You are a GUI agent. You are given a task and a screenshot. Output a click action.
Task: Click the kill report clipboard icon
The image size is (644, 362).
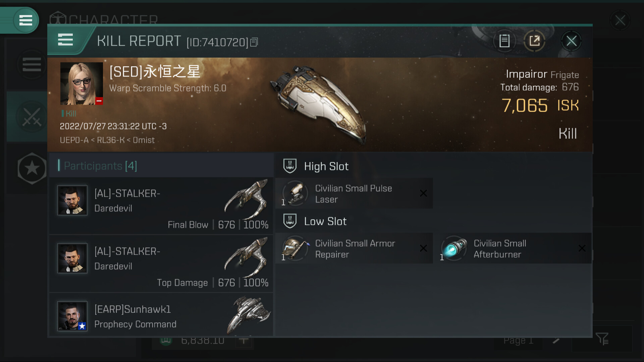(504, 41)
